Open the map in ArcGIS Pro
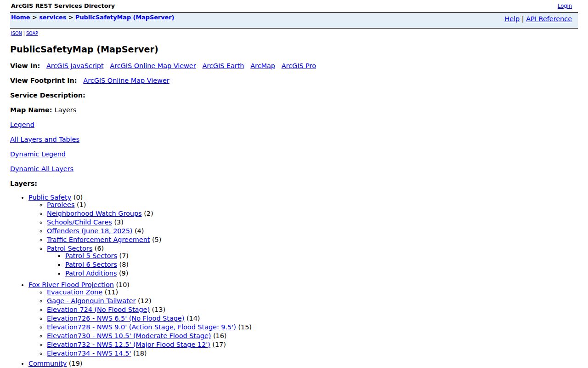 coord(299,66)
